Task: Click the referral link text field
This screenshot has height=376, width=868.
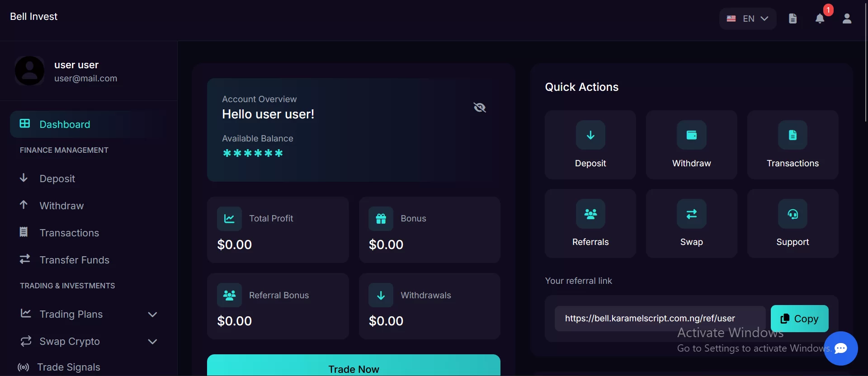Action: [x=660, y=319]
